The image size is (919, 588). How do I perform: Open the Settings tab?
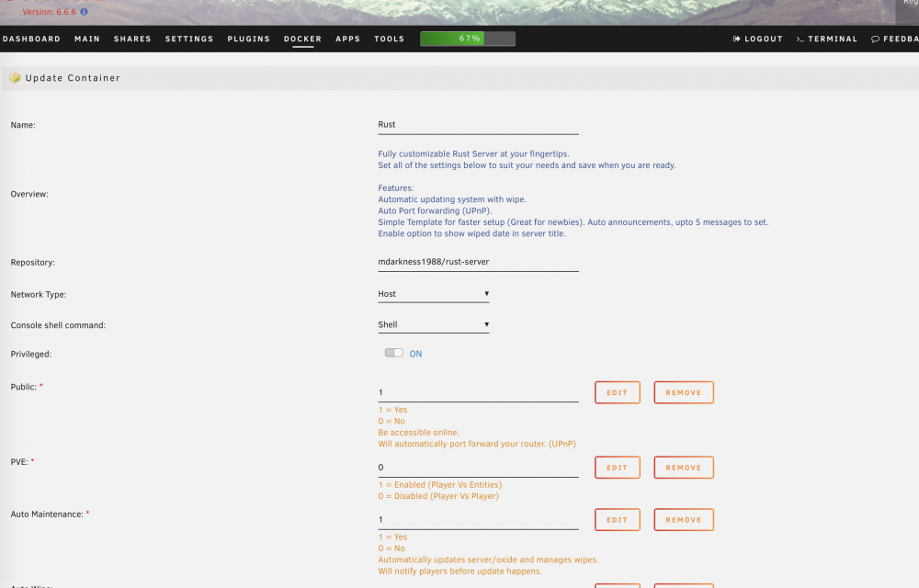[189, 39]
